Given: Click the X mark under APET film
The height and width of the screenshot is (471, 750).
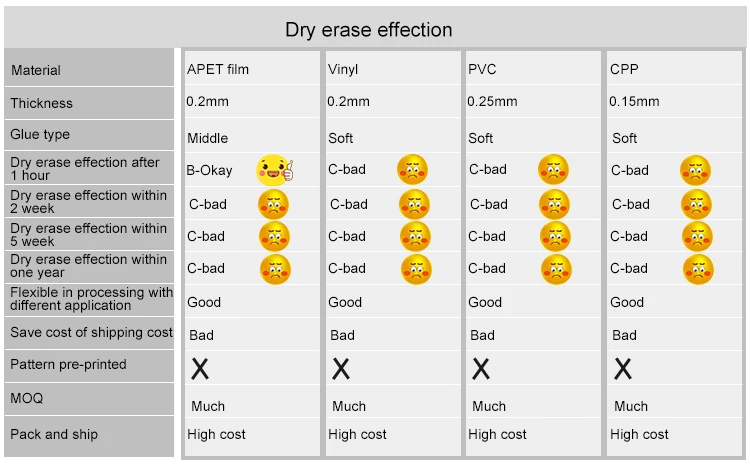Looking at the screenshot, I should (200, 368).
